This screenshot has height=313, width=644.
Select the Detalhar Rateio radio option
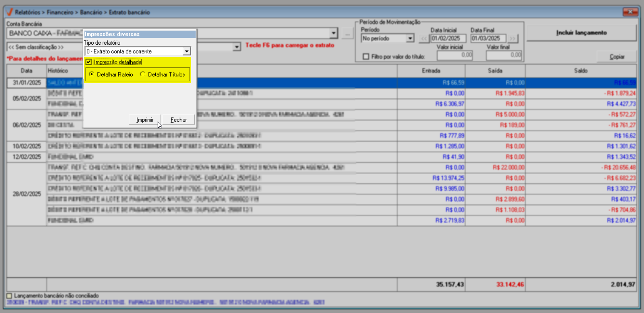[x=92, y=74]
